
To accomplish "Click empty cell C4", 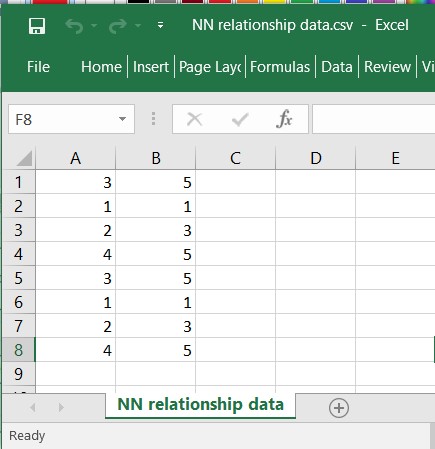I will point(236,254).
